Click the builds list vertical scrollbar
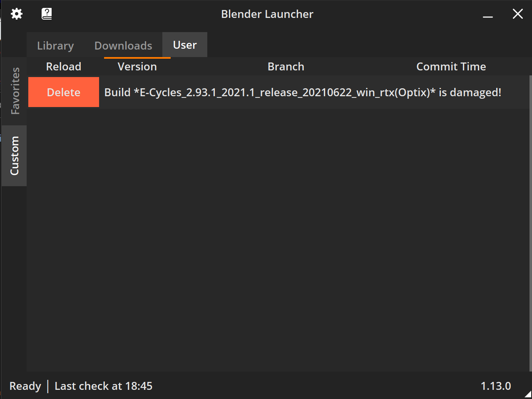This screenshot has width=532, height=399. [x=530, y=223]
